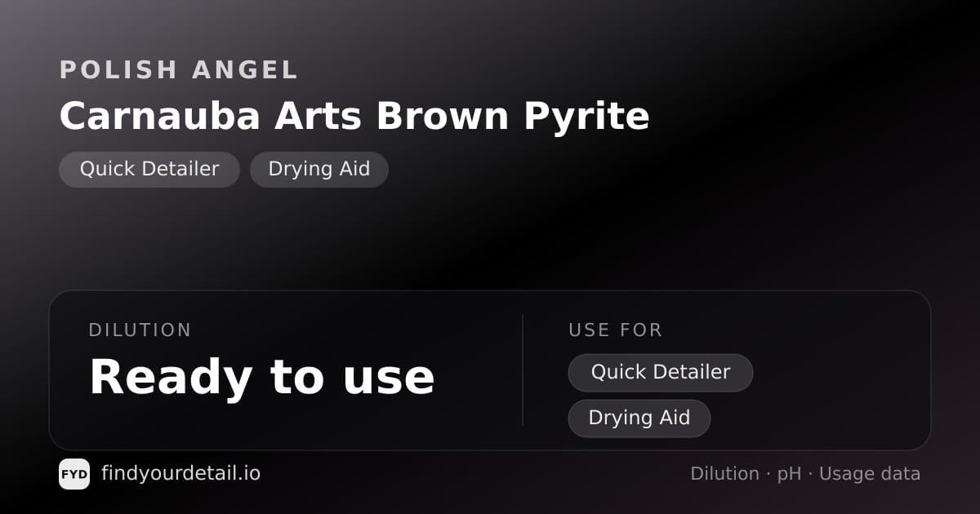Click the word Arts in product title
The image size is (980, 514).
318,116
